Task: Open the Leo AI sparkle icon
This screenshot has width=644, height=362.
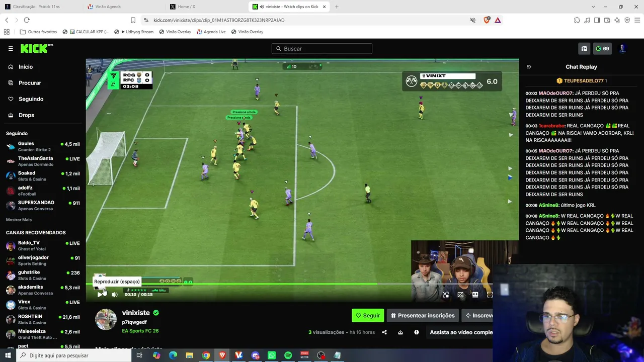Action: tap(617, 20)
